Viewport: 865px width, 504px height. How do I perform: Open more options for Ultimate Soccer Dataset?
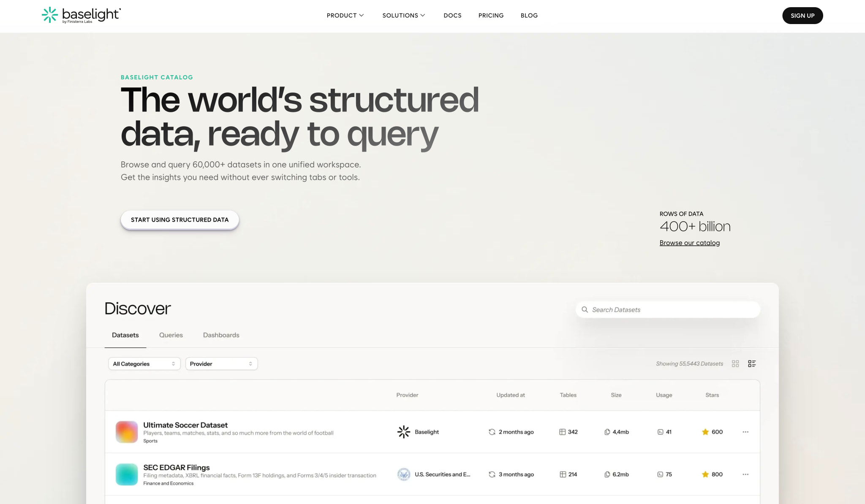pos(745,432)
